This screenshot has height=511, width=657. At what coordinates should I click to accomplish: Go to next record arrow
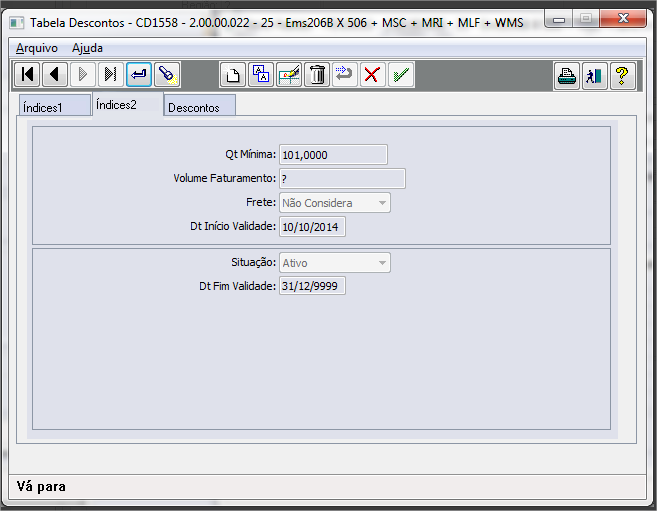83,75
